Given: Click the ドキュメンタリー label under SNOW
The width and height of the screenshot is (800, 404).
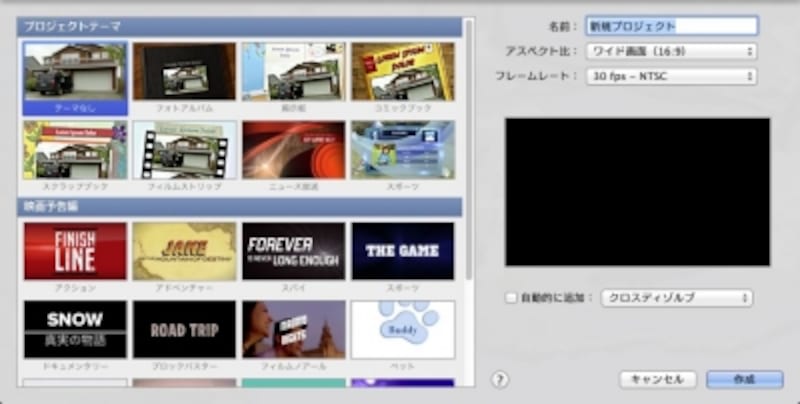Looking at the screenshot, I should pyautogui.click(x=75, y=367).
